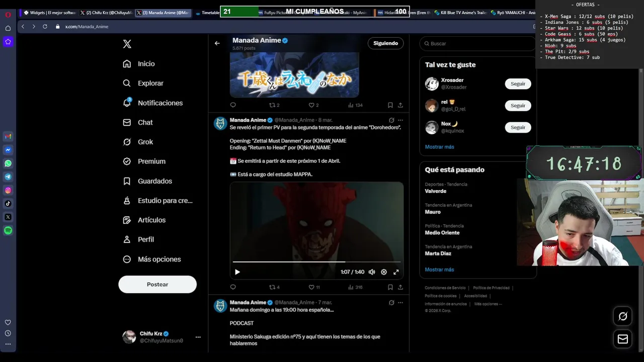Open the heart bookmarks icon in Opera sidebar
Screen dimensions: 644x362
click(8, 322)
